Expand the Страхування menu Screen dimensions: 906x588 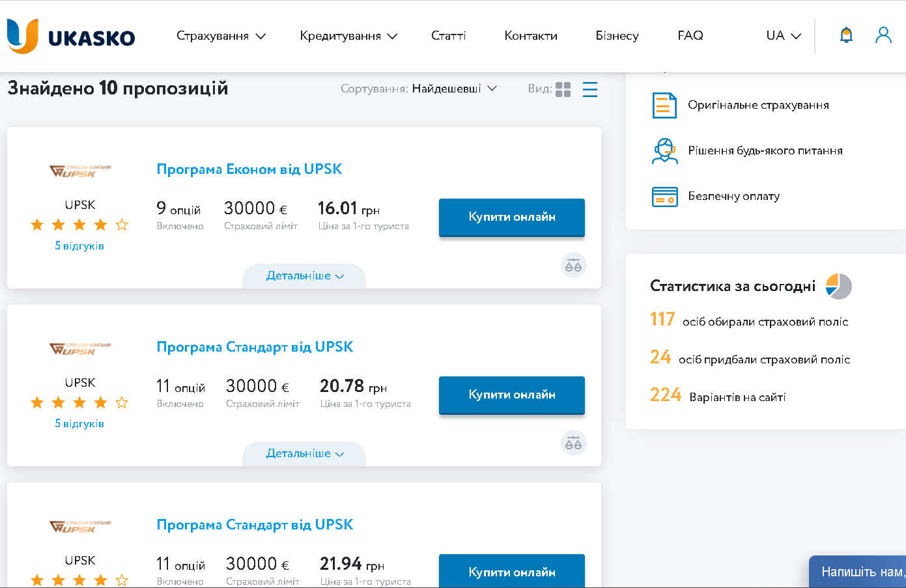coord(221,36)
